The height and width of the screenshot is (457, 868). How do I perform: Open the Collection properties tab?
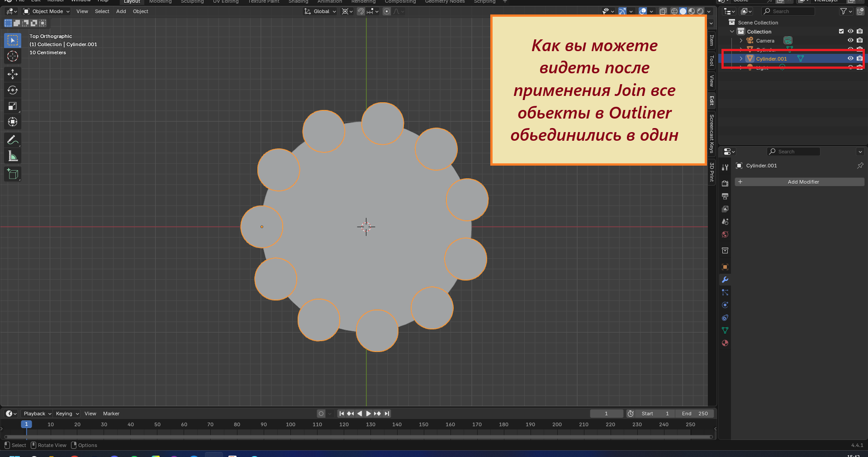pos(725,250)
